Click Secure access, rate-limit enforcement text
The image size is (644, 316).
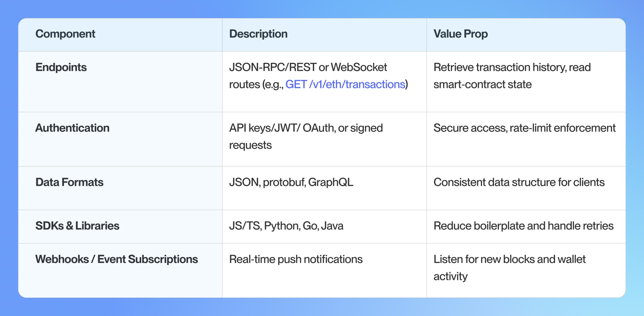coord(524,128)
